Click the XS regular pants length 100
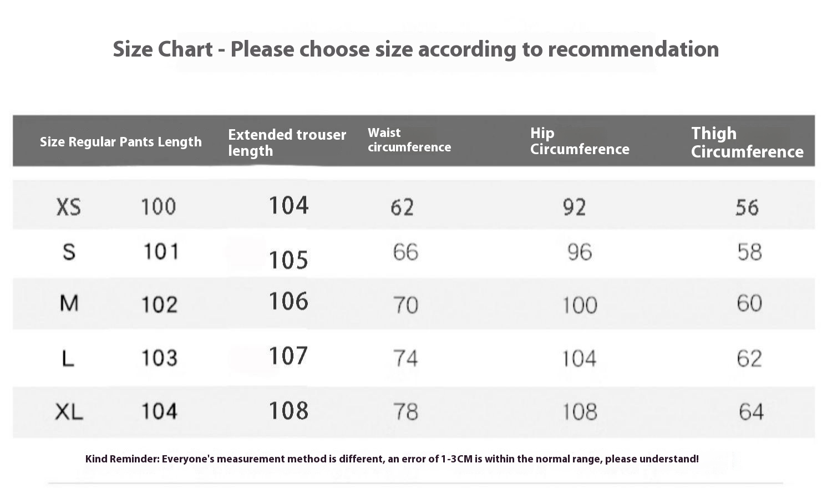Screen dimensions: 832x504 click(x=158, y=207)
